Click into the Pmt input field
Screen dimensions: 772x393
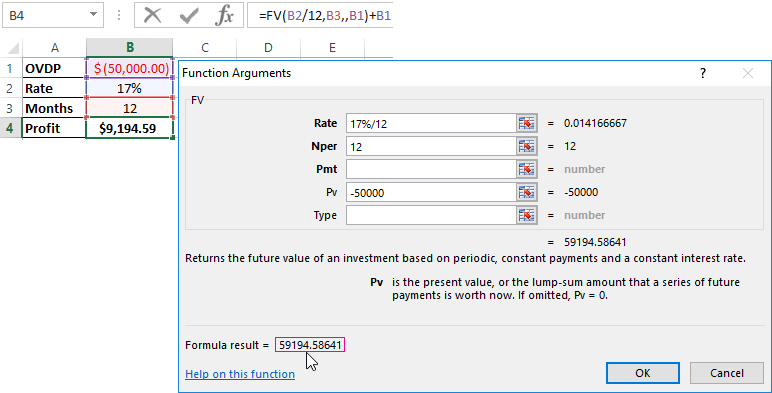431,169
